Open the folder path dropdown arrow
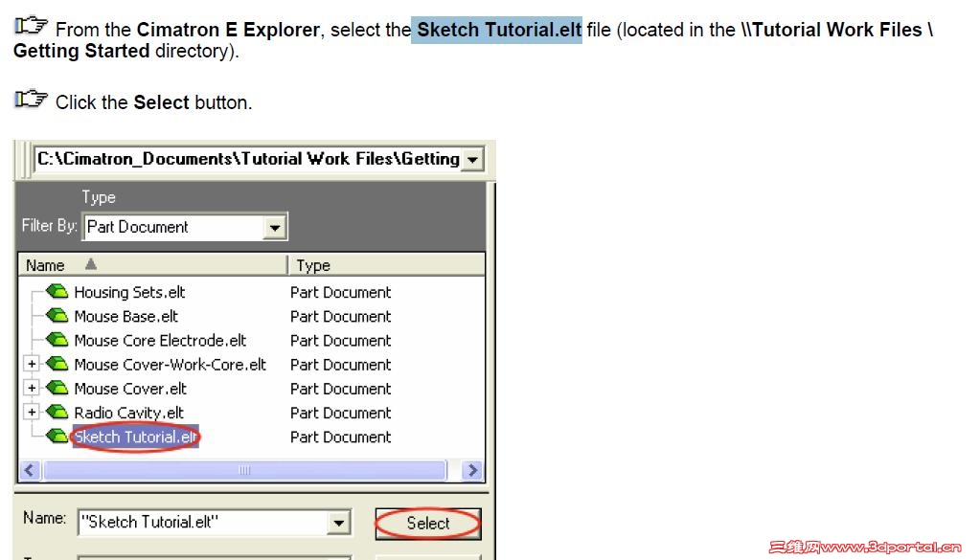 tap(472, 159)
